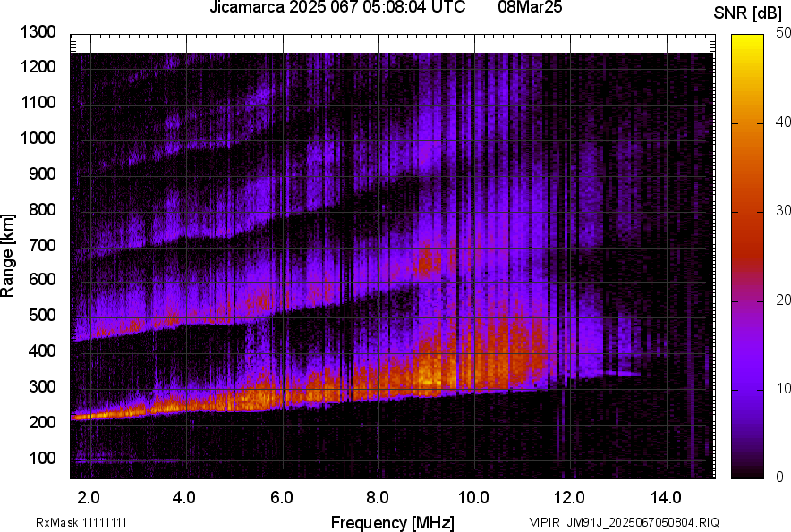Click the brightest yellow echo near 9 MHz, 320 km

(x=429, y=378)
